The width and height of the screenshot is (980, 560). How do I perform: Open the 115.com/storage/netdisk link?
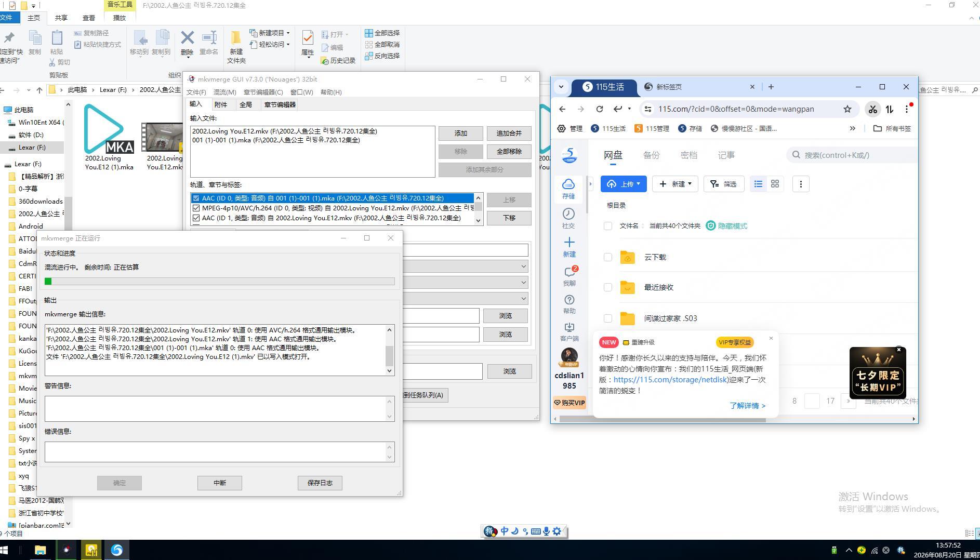coord(670,380)
